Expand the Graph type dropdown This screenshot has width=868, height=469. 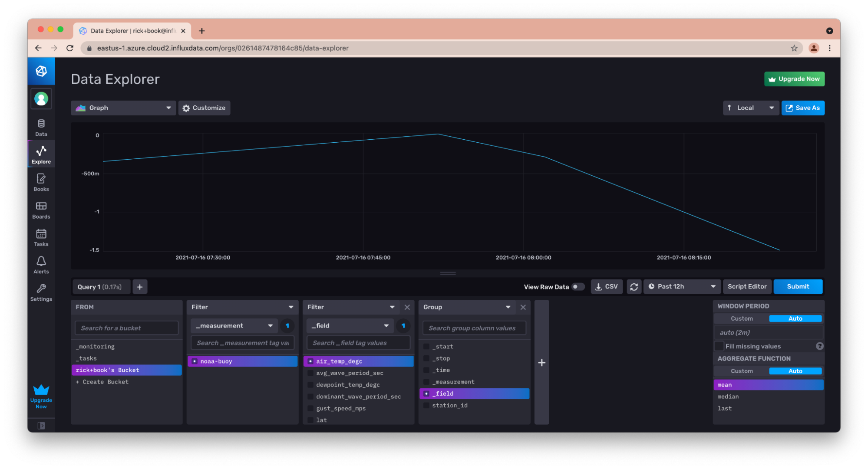click(122, 108)
